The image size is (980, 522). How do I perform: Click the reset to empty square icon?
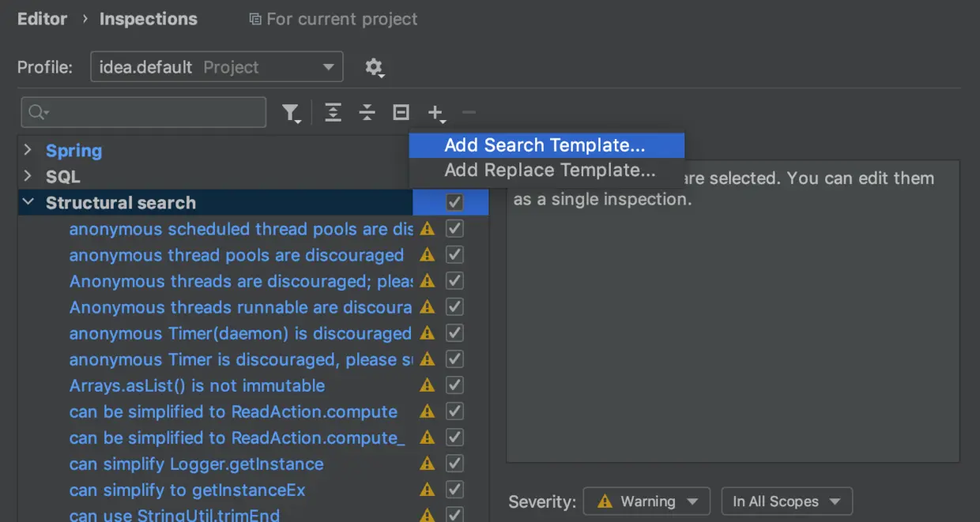tap(401, 113)
